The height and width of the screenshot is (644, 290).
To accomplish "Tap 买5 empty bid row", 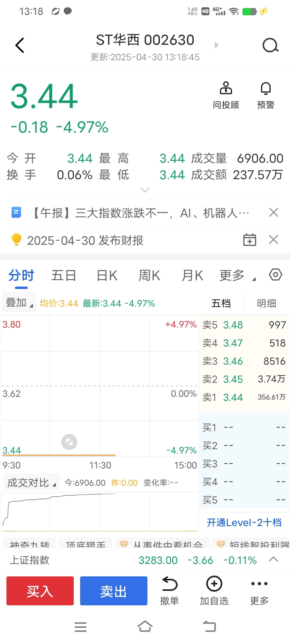I will click(x=244, y=500).
